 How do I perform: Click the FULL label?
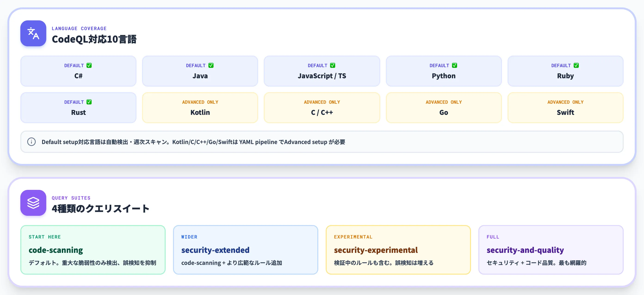pos(493,237)
